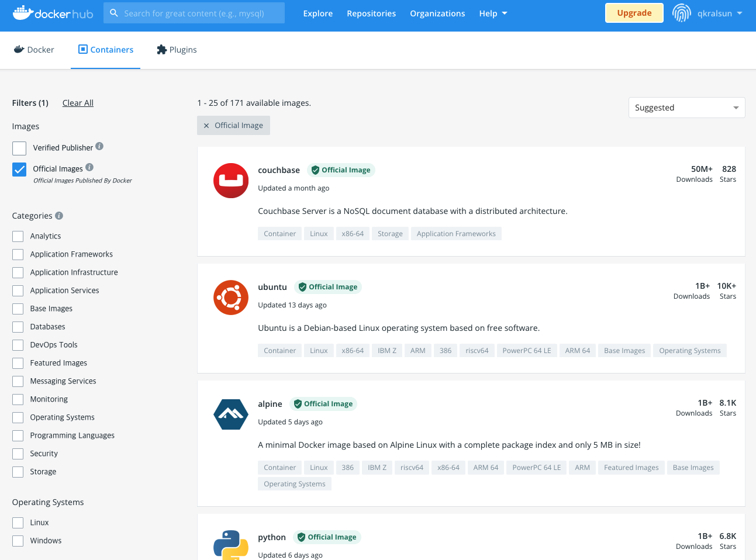Check the Analytics category
This screenshot has height=560, width=756.
pos(18,236)
